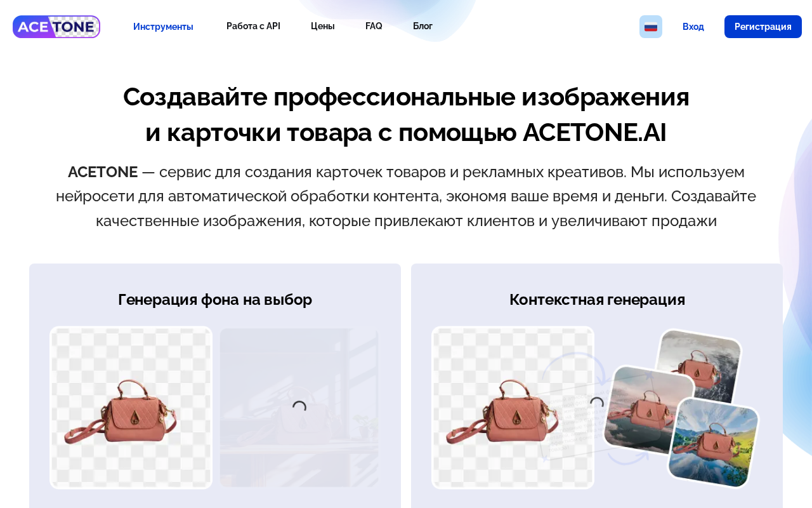Open the Контекстная генерация card title
Viewport: 812px width, 508px height.
click(597, 299)
